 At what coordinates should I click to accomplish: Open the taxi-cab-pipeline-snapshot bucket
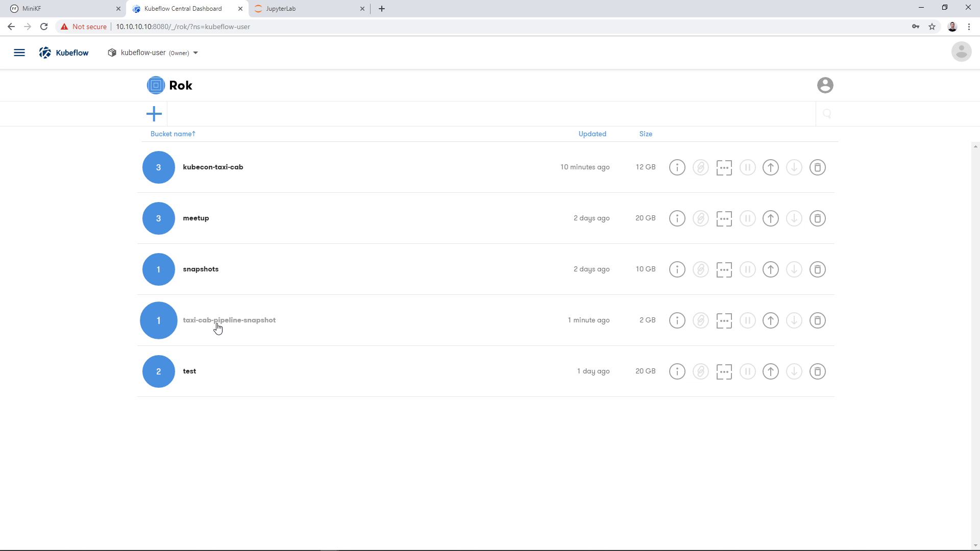[x=229, y=320]
